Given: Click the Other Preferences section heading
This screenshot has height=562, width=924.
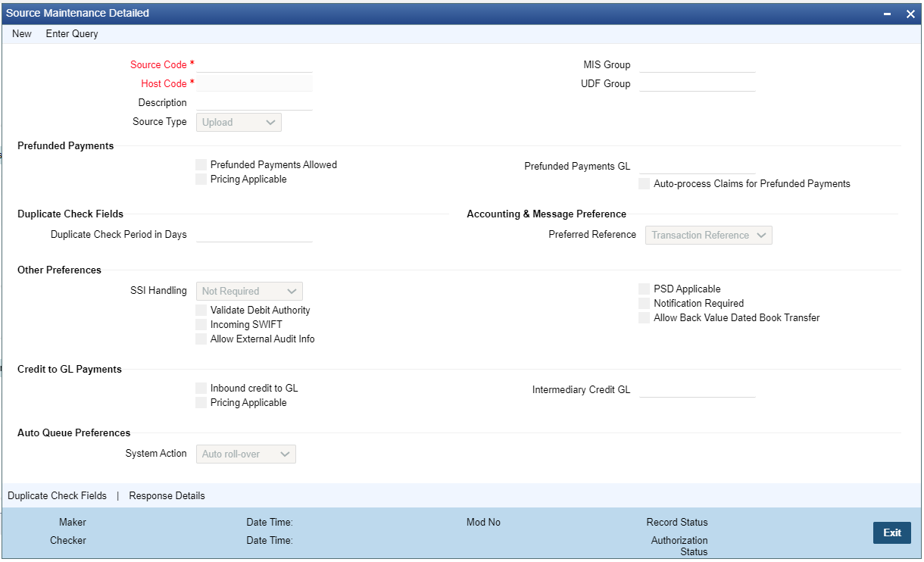Looking at the screenshot, I should (59, 270).
